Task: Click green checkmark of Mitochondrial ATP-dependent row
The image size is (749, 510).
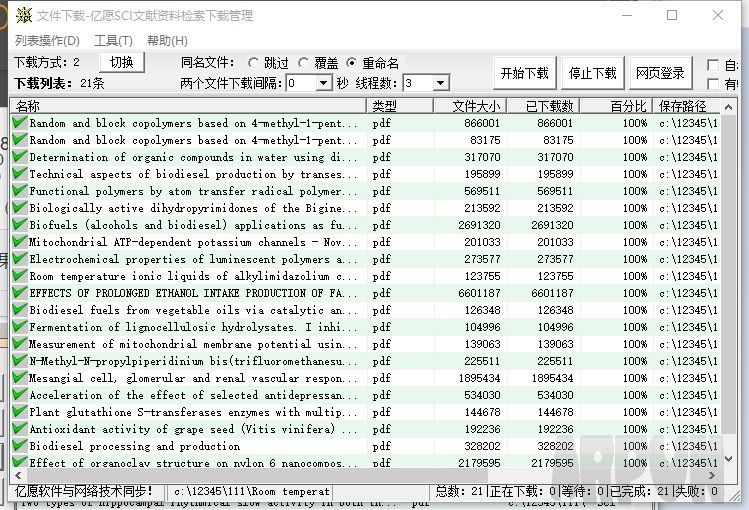Action: point(20,241)
